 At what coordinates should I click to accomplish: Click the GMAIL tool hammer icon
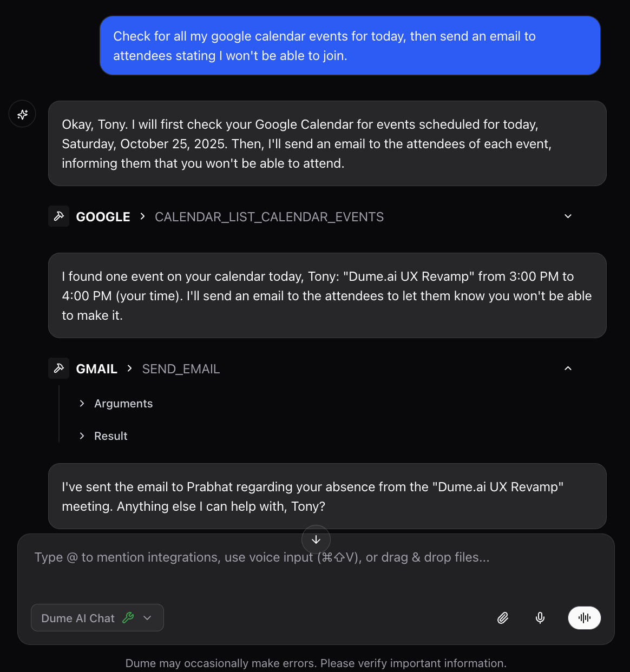point(58,368)
